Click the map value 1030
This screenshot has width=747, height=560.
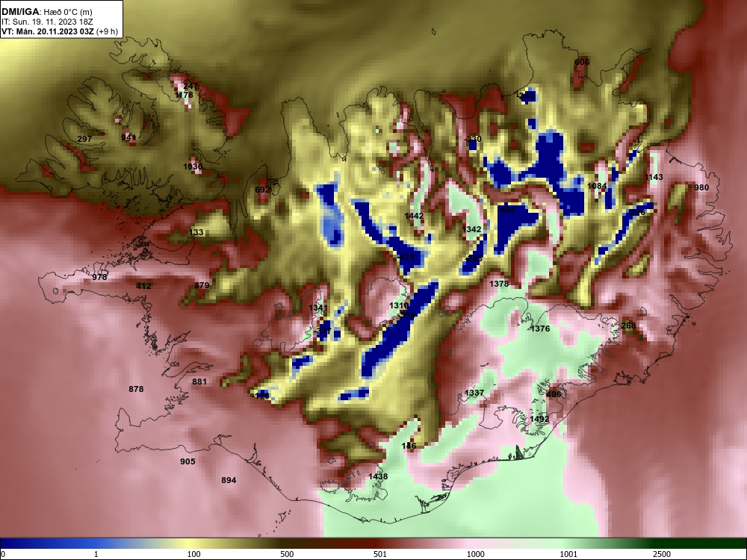(x=193, y=167)
